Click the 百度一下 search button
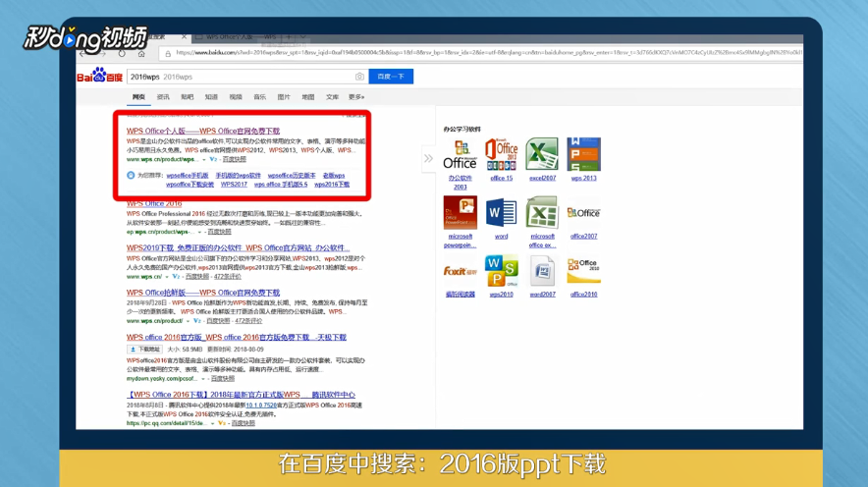Viewport: 868px width, 487px height. pyautogui.click(x=391, y=77)
